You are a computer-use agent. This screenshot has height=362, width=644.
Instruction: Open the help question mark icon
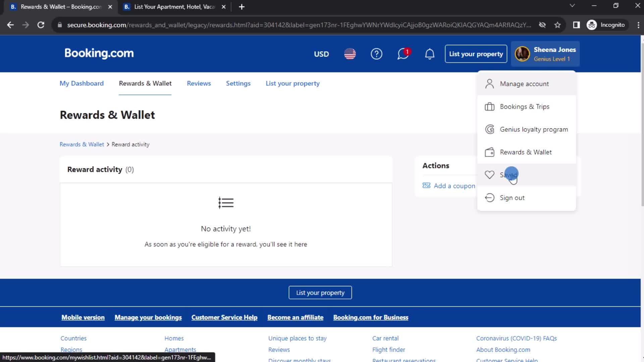click(x=376, y=54)
